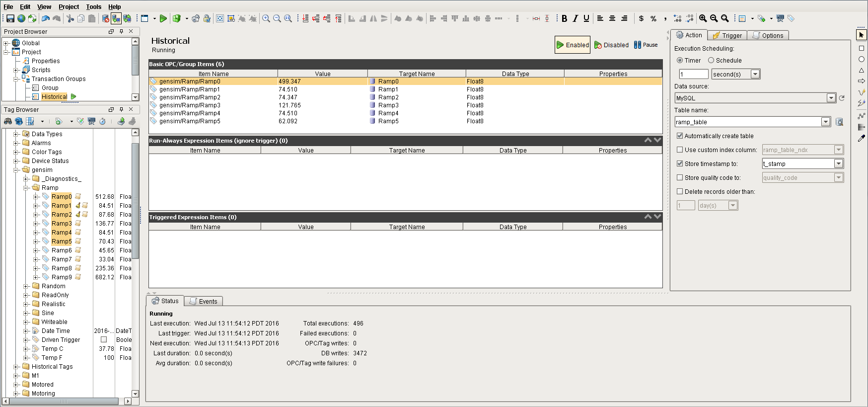This screenshot has height=407, width=868.
Task: Select the Schedule radio button
Action: click(x=711, y=61)
